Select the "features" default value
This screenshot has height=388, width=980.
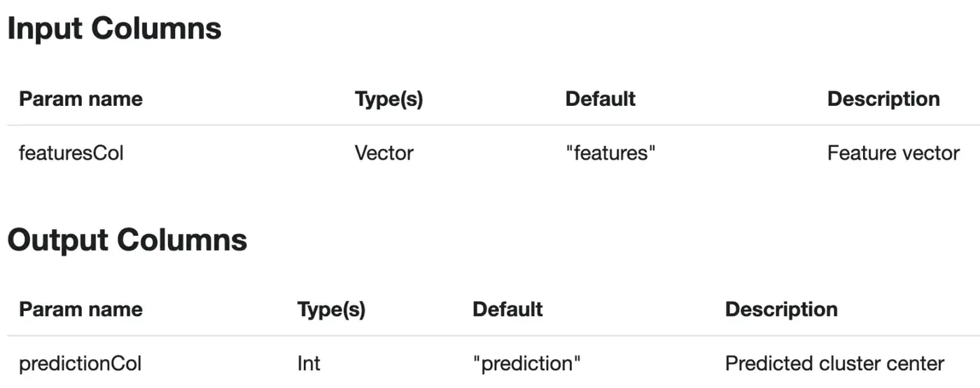pyautogui.click(x=610, y=153)
